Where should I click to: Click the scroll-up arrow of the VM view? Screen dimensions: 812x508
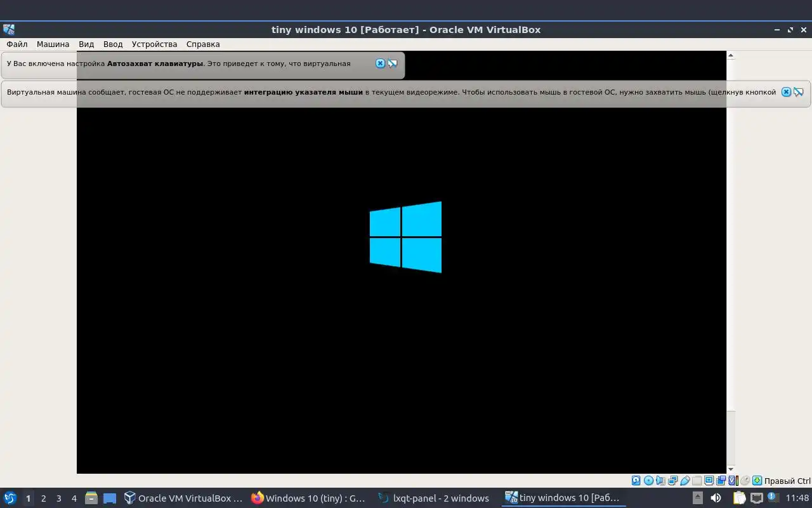[731, 55]
